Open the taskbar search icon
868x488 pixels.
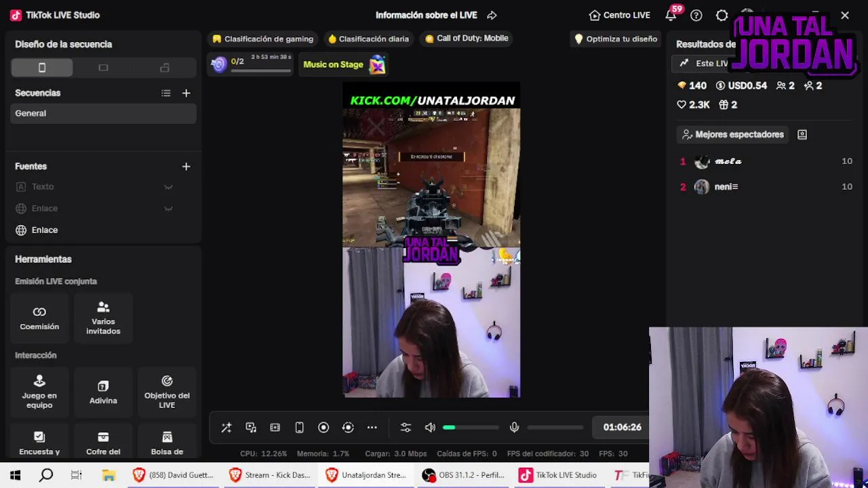[x=46, y=475]
